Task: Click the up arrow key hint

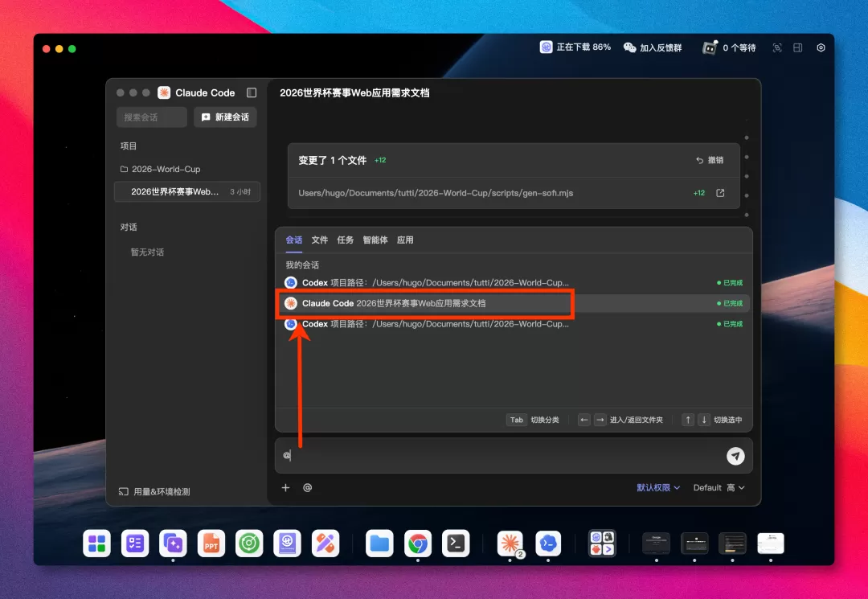Action: point(688,420)
